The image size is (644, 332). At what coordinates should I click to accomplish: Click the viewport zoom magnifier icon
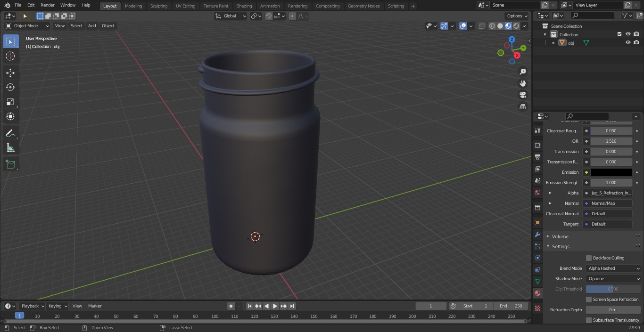click(522, 72)
